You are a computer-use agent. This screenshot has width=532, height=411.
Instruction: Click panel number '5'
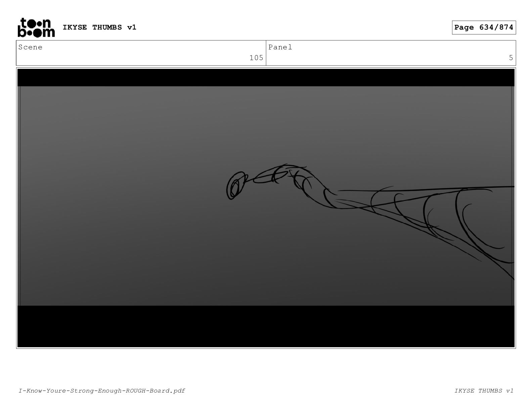pos(511,58)
